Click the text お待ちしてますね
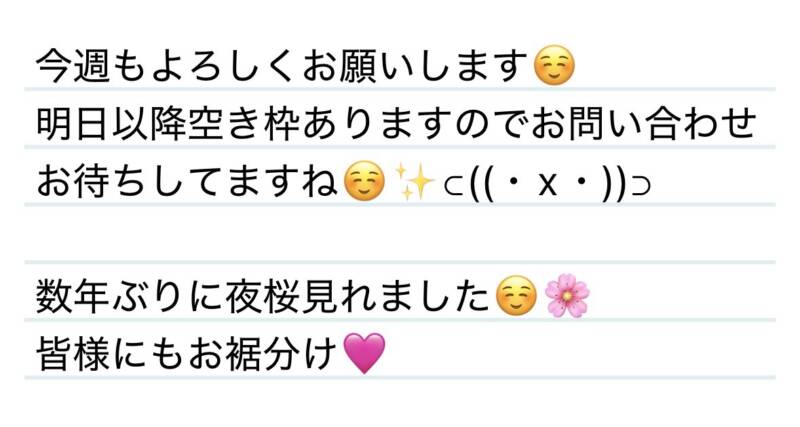The width and height of the screenshot is (800, 427). click(187, 182)
